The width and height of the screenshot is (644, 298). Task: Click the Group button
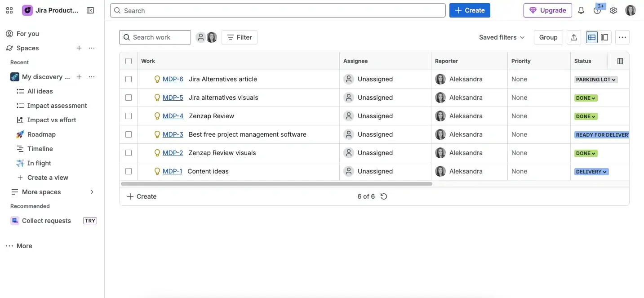pos(548,37)
